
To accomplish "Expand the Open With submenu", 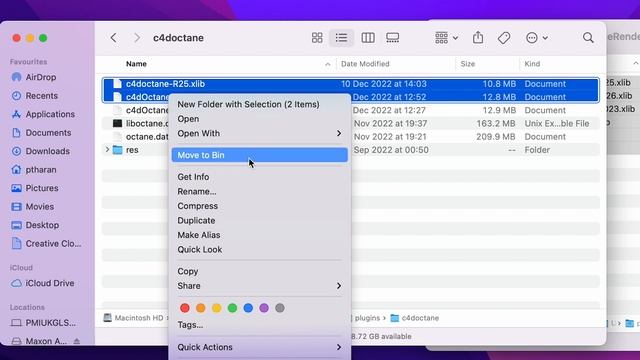I will click(259, 133).
